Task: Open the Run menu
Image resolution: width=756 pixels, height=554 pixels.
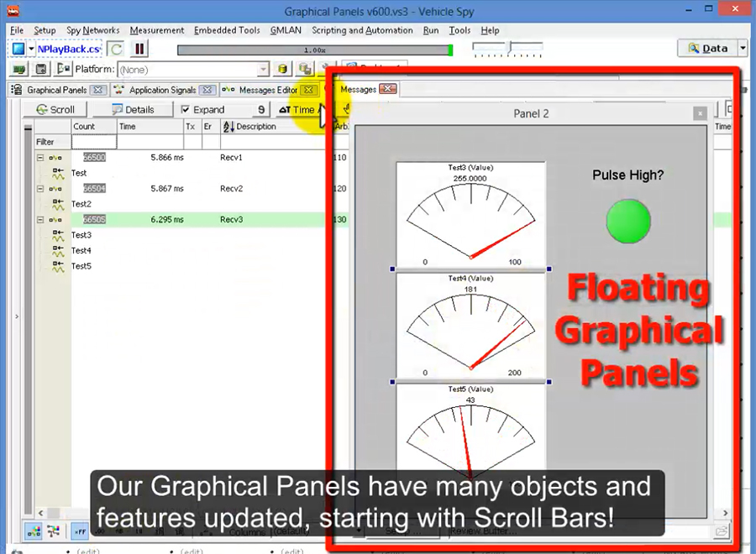Action: click(x=431, y=30)
